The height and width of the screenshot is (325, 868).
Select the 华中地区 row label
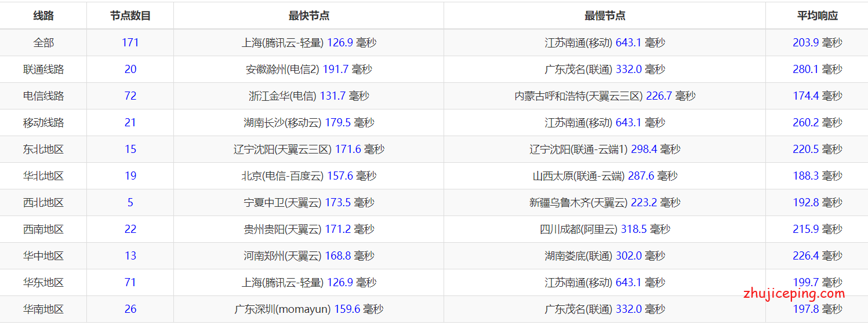[43, 256]
